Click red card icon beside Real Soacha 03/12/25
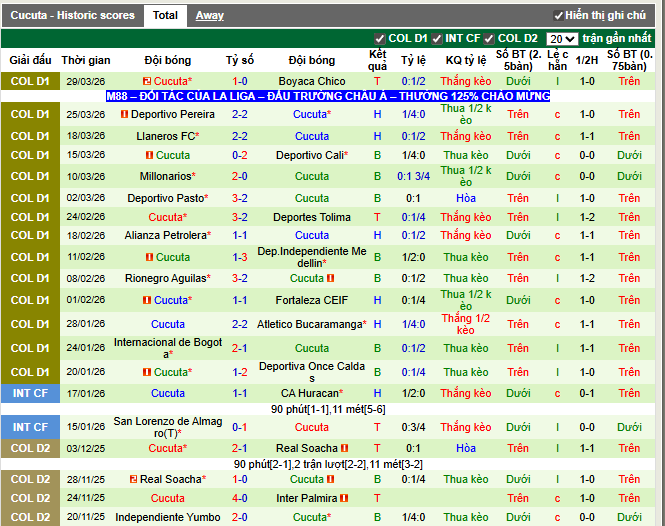665x526 pixels. 343,449
